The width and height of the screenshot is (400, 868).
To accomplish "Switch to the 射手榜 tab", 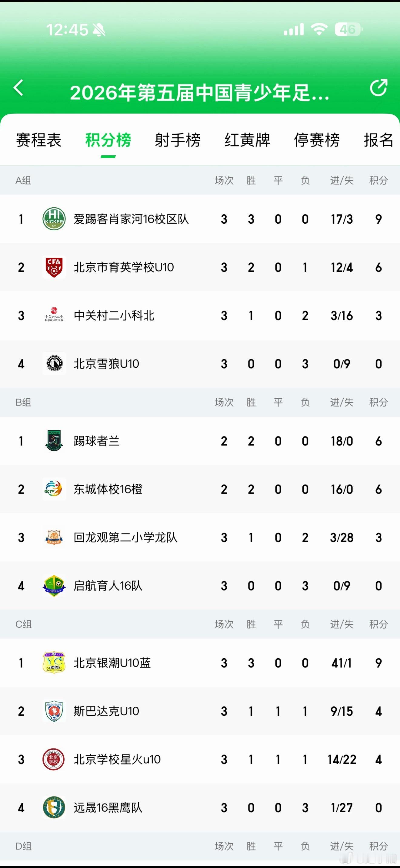I will [178, 140].
